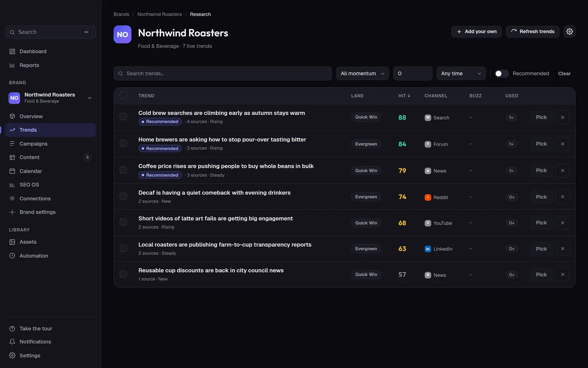This screenshot has width=588, height=368.
Task: Dismiss the Home brewers pour-over trend
Action: [x=562, y=144]
